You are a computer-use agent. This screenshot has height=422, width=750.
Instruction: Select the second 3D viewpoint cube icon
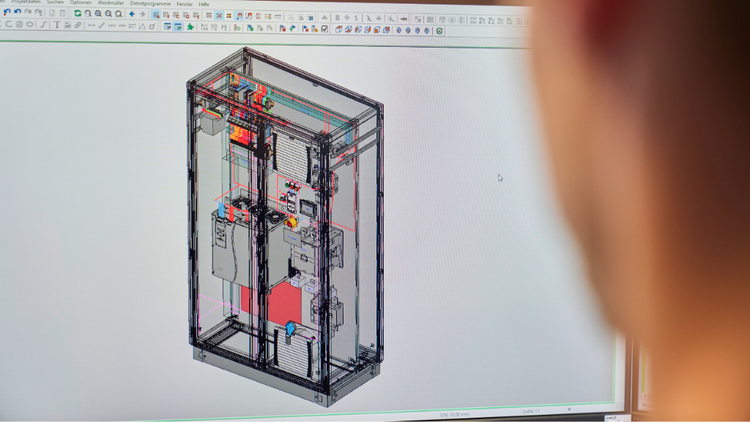tap(348, 30)
